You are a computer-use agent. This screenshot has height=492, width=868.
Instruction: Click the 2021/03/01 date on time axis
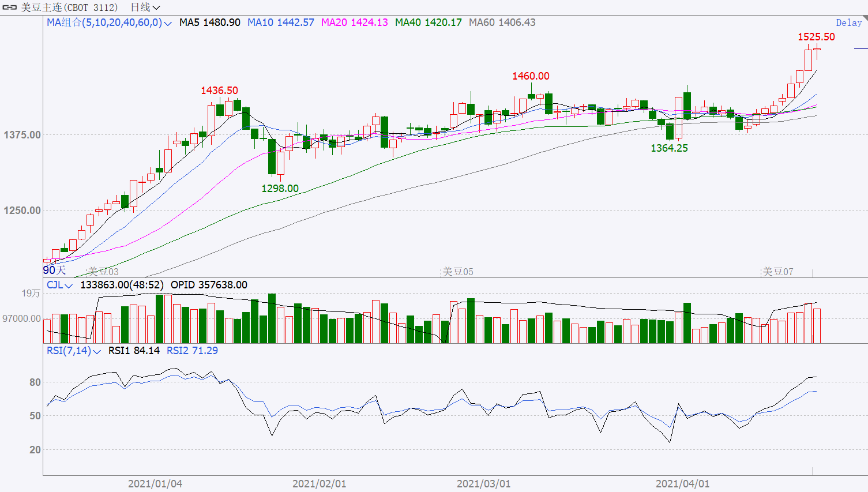coord(483,484)
